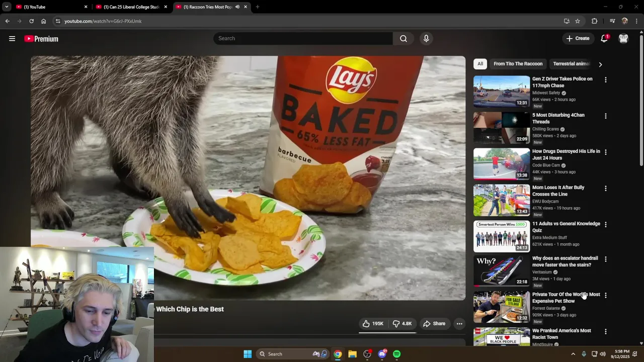Dislike the video with thumbs down
The width and height of the screenshot is (644, 362).
coord(402,324)
